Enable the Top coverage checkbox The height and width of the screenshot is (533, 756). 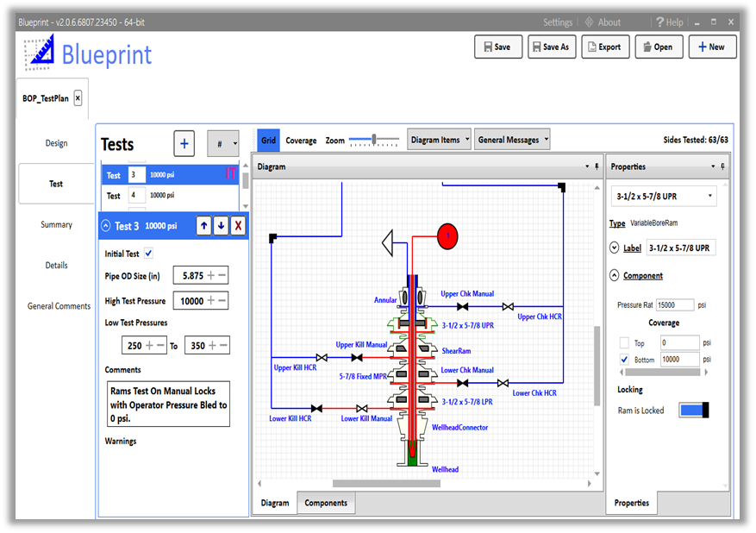(x=624, y=342)
